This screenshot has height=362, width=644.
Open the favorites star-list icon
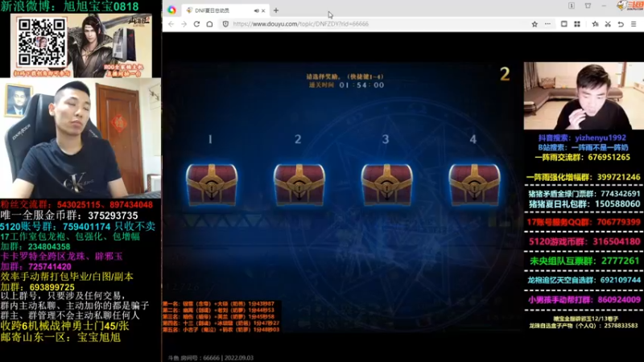pyautogui.click(x=595, y=24)
